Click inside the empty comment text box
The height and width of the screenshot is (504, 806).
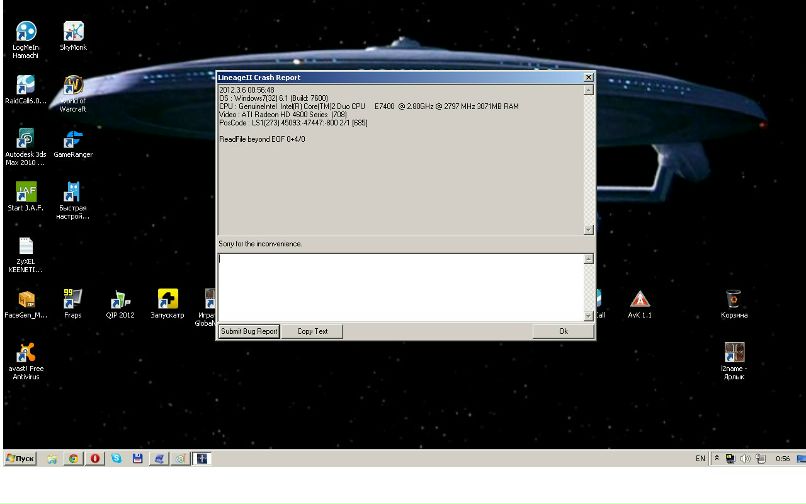tap(400, 286)
